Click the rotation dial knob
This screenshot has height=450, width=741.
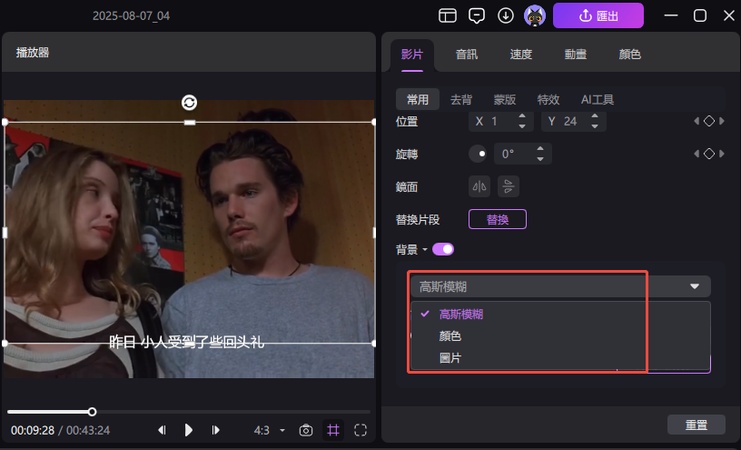478,154
